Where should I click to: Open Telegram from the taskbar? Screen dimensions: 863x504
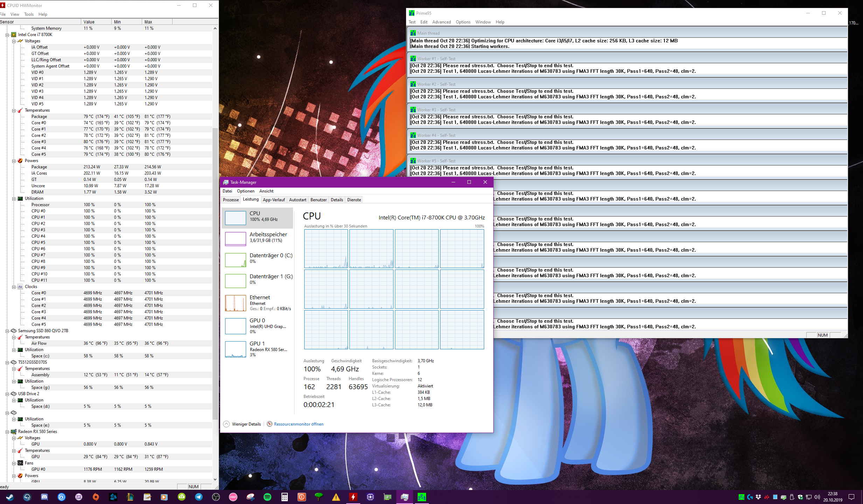coord(199,497)
